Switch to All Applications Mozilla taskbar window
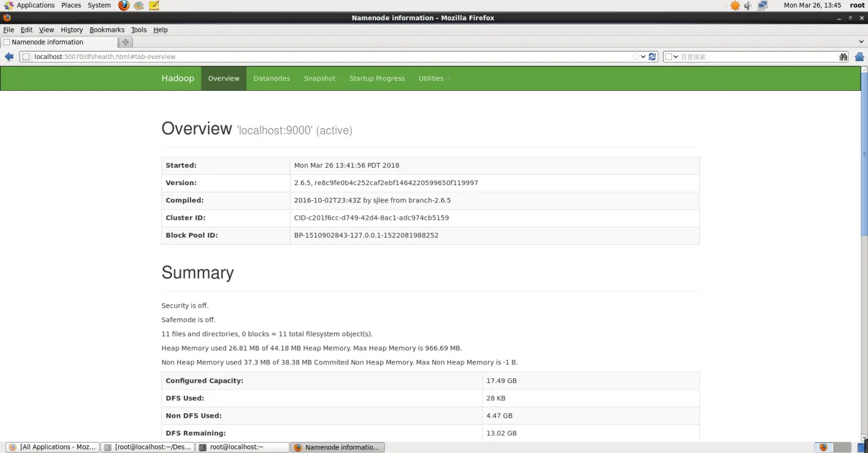The width and height of the screenshot is (868, 453). tap(53, 447)
